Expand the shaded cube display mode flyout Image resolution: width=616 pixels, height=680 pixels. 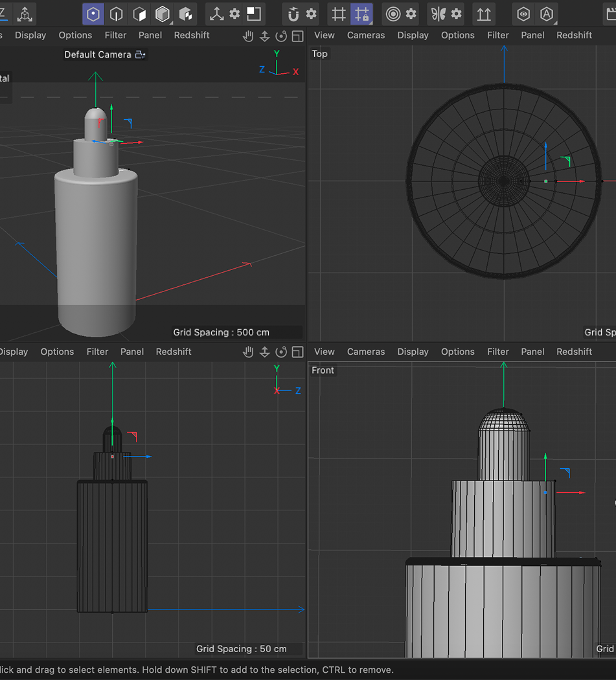(x=161, y=14)
